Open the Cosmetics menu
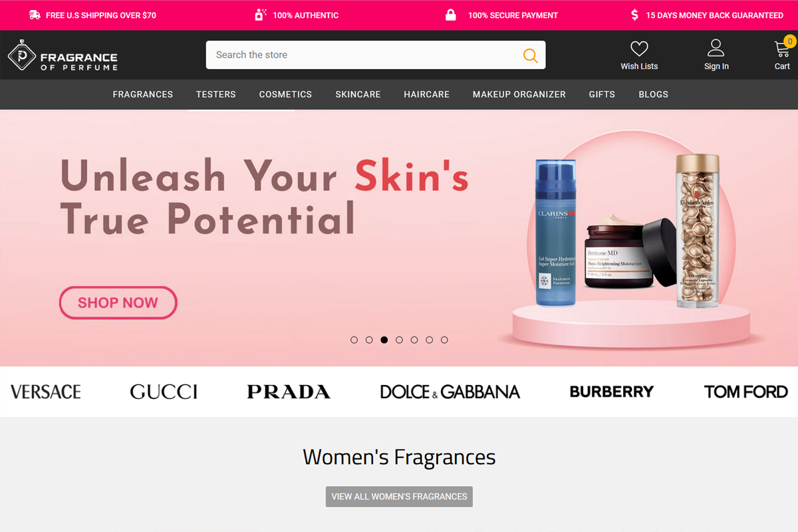This screenshot has height=532, width=798. (x=285, y=94)
